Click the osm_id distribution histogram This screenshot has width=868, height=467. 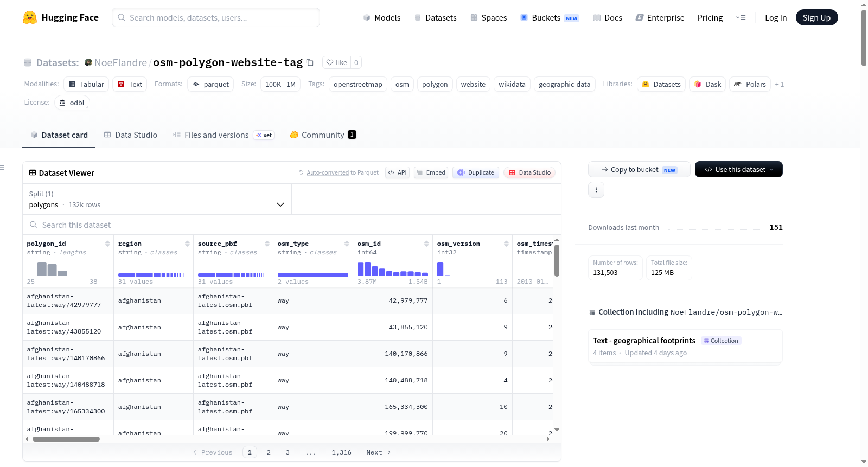pos(393,268)
